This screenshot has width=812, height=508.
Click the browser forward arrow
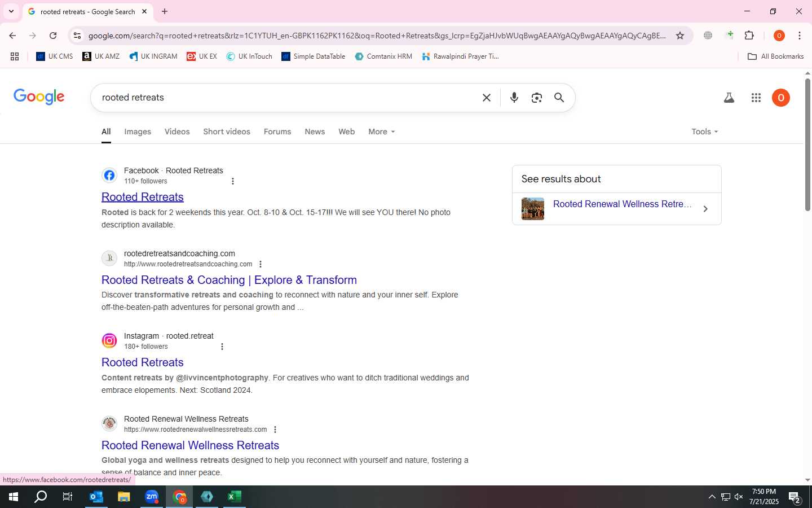click(x=33, y=36)
